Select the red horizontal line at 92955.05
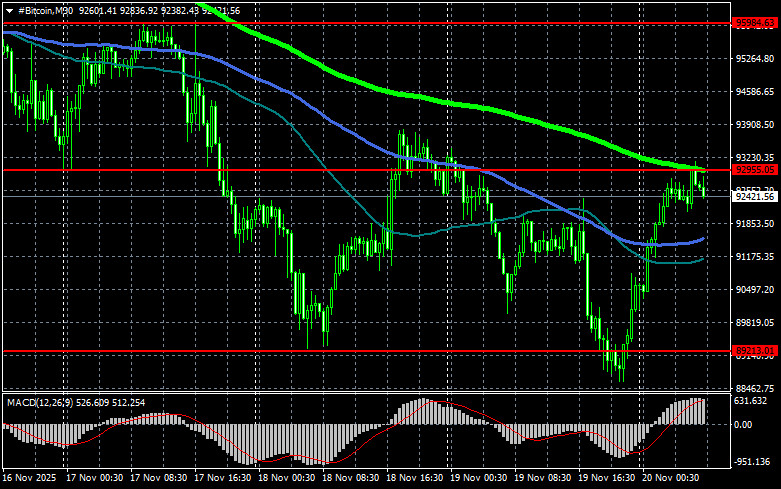781x489 pixels. [x=366, y=170]
